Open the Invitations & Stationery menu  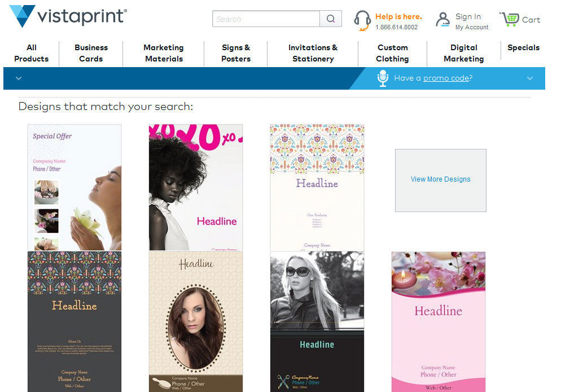point(313,53)
